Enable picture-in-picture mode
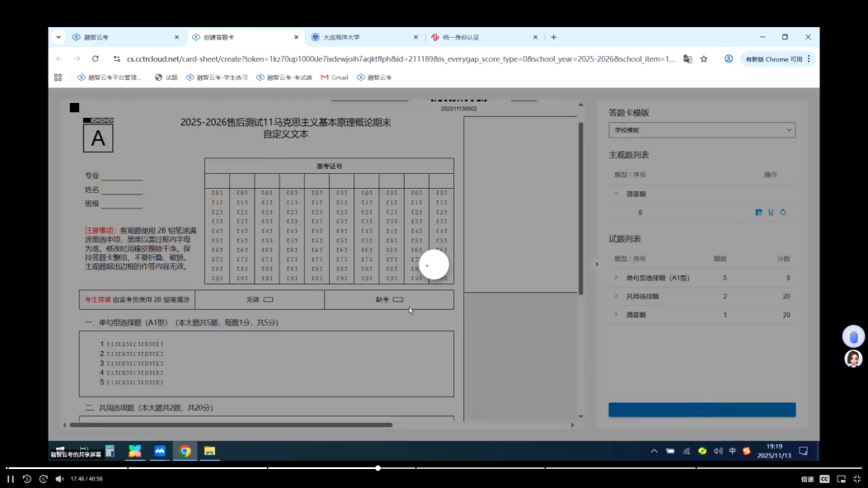Image resolution: width=868 pixels, height=488 pixels. click(x=842, y=479)
